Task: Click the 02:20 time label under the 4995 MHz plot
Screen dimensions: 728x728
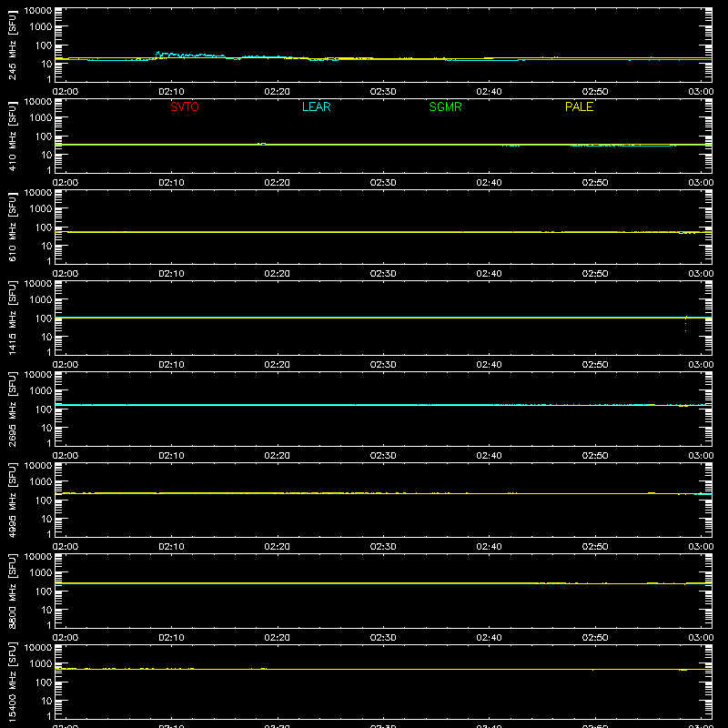Action: (278, 547)
